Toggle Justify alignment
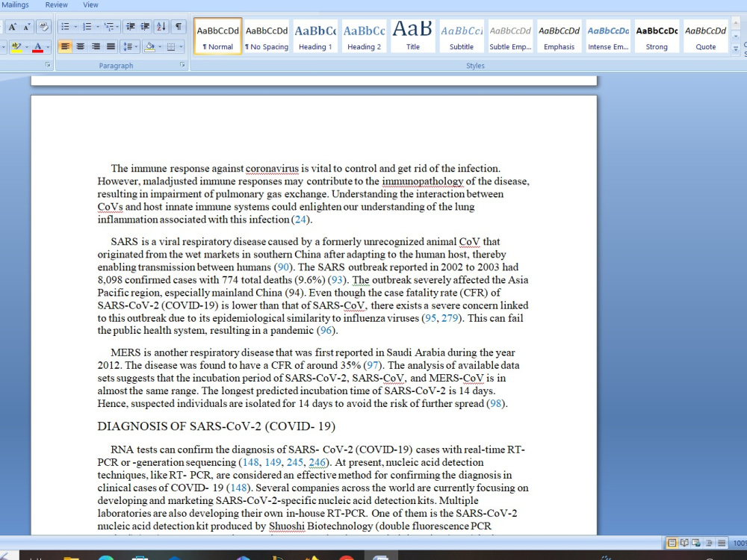The image size is (747, 560). click(111, 46)
